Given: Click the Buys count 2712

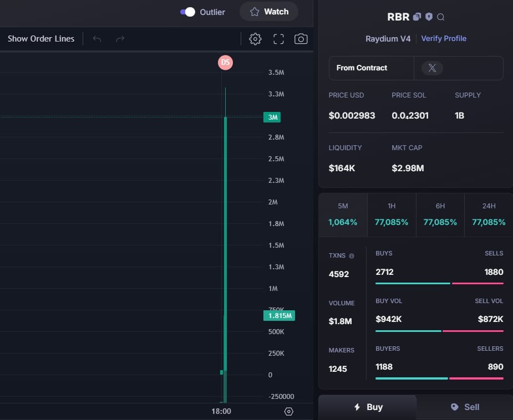Looking at the screenshot, I should pyautogui.click(x=384, y=272).
